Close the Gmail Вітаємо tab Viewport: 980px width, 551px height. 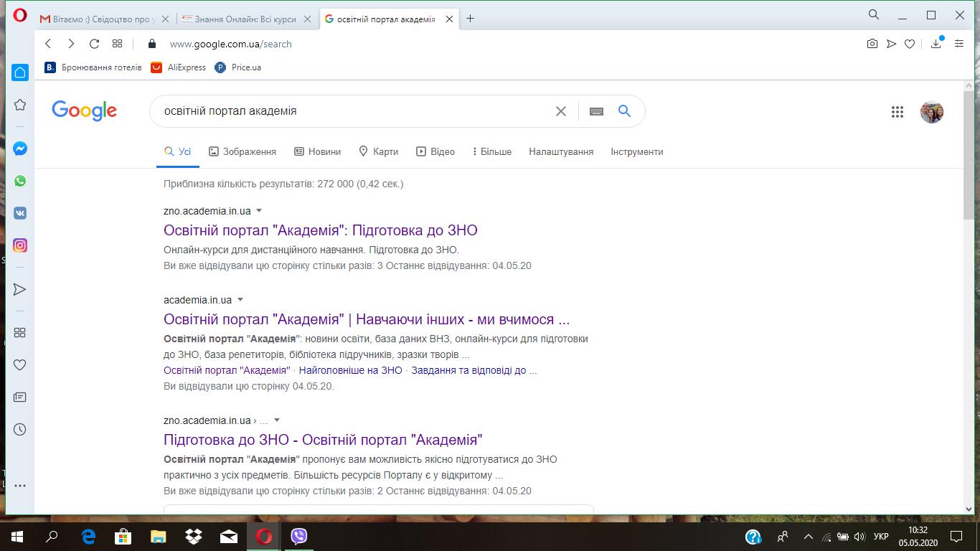165,19
